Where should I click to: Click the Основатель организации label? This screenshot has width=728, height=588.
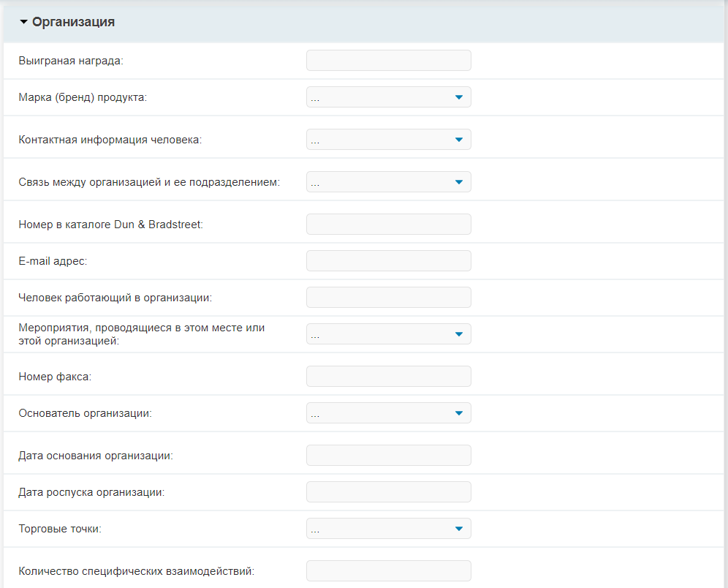point(86,413)
